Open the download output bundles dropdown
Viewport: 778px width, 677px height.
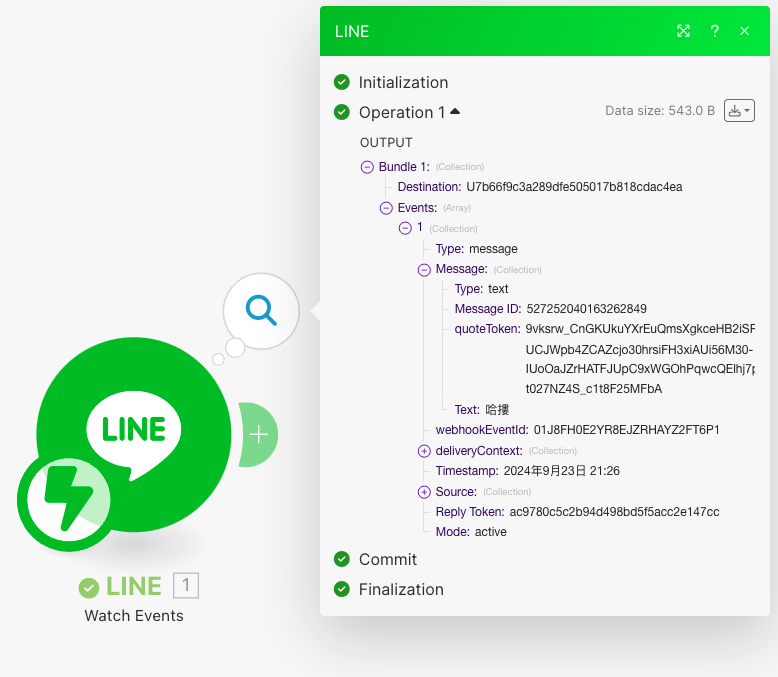pos(739,110)
